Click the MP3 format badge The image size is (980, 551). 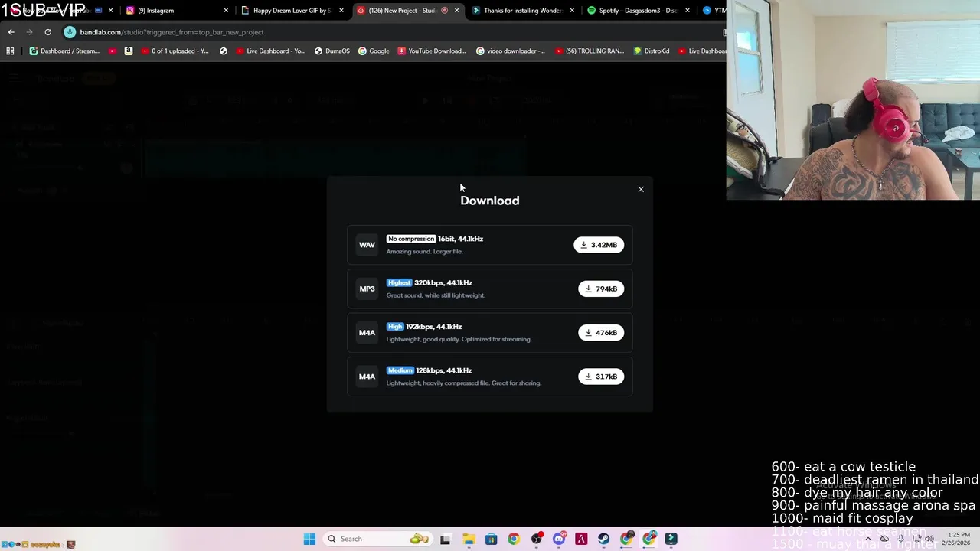[367, 289]
